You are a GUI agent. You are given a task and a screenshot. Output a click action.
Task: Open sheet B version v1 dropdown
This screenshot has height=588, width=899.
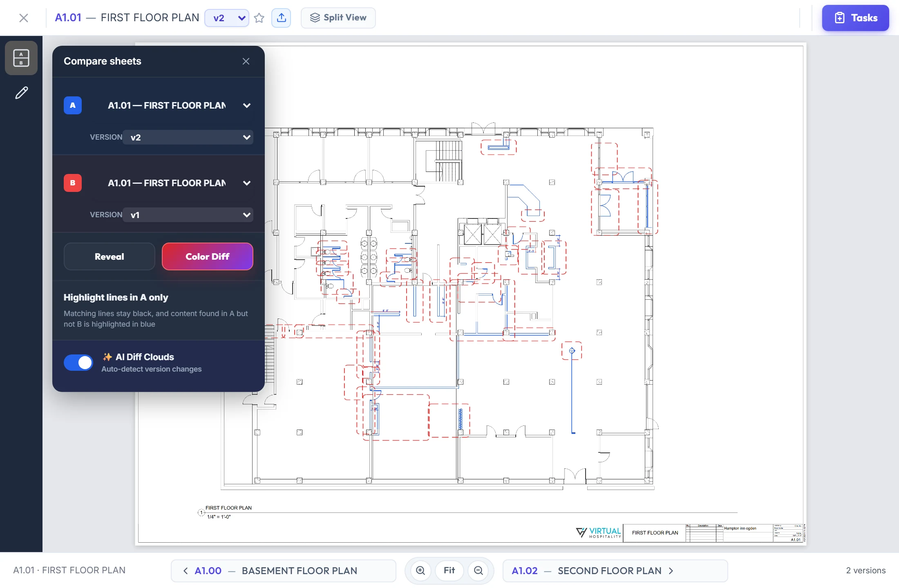tap(188, 215)
